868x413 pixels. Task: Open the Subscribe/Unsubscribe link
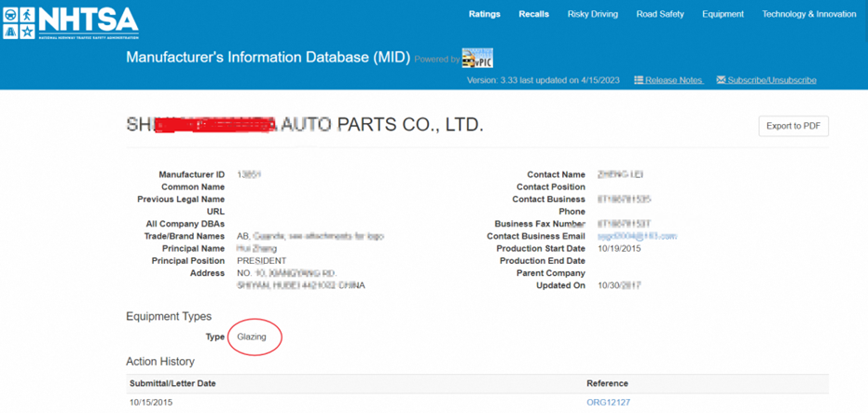tap(772, 80)
